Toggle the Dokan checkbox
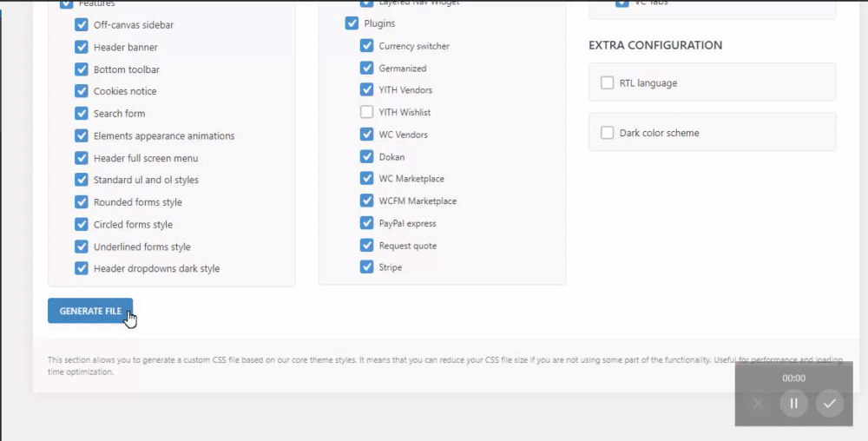Viewport: 868px width, 441px height. coord(366,156)
